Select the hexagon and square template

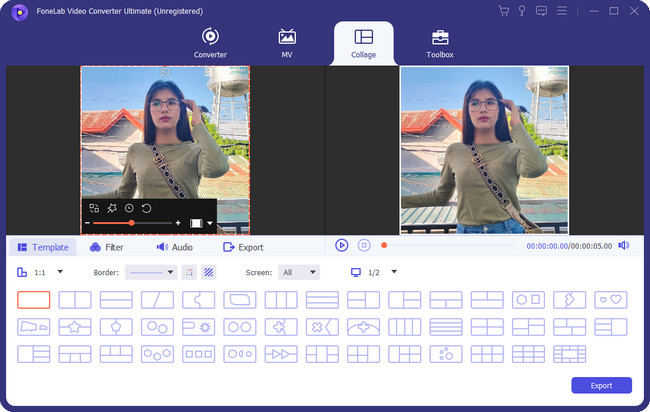[x=528, y=300]
